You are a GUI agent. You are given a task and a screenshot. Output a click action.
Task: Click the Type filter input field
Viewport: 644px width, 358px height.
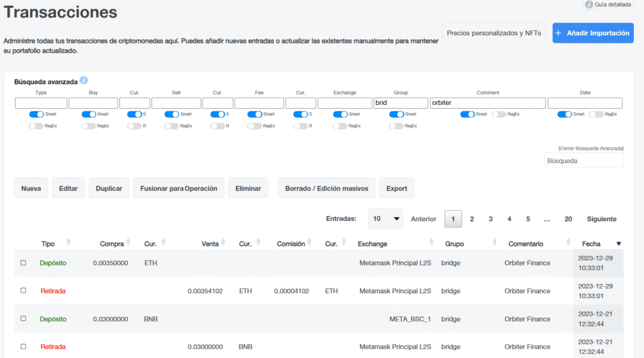click(x=41, y=103)
